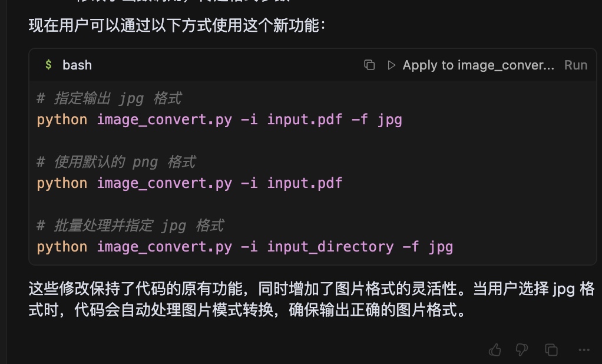Give the response a thumbs down
The width and height of the screenshot is (602, 364).
pyautogui.click(x=522, y=350)
